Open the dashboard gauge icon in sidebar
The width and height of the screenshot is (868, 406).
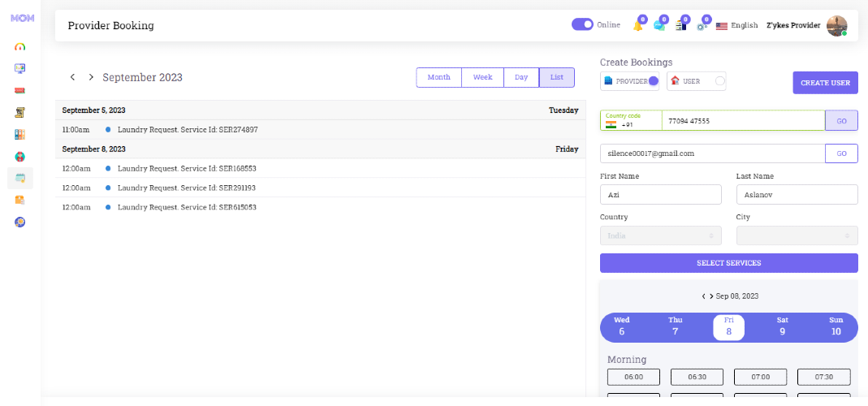20,46
